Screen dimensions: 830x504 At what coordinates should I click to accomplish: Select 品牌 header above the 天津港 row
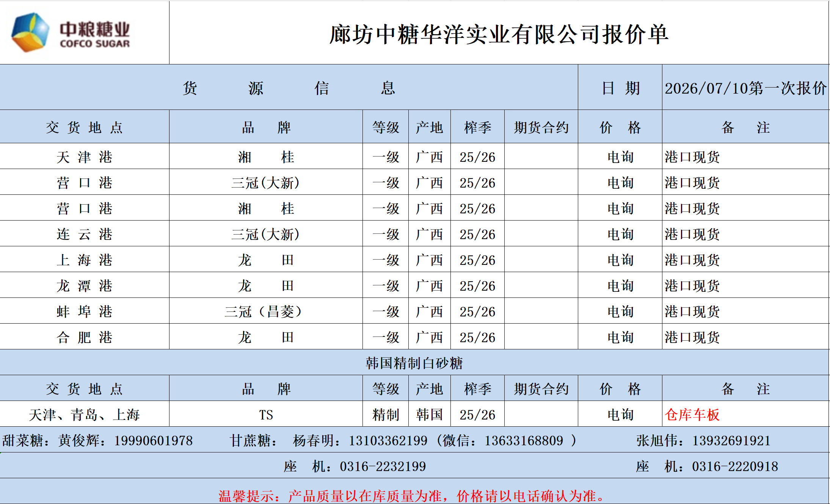pos(266,127)
